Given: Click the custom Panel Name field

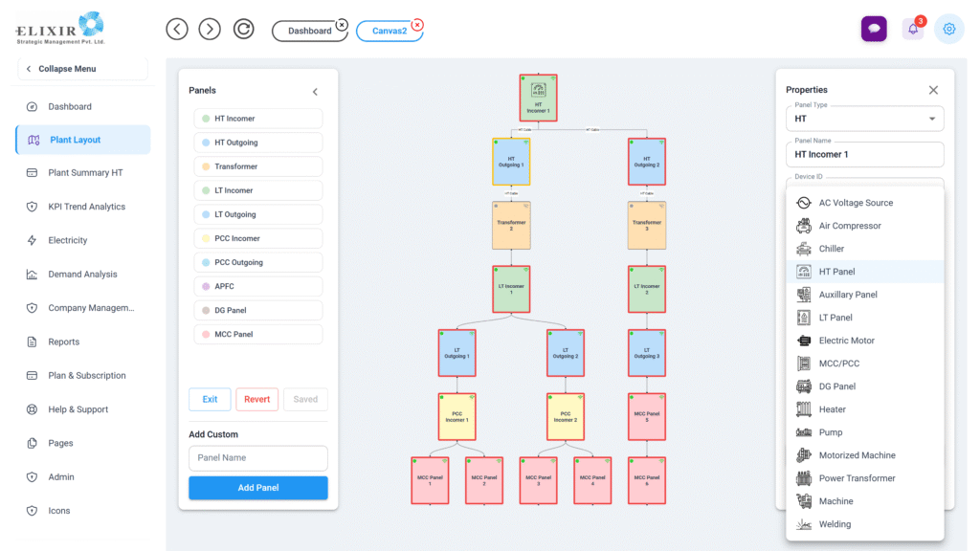Looking at the screenshot, I should pos(257,457).
